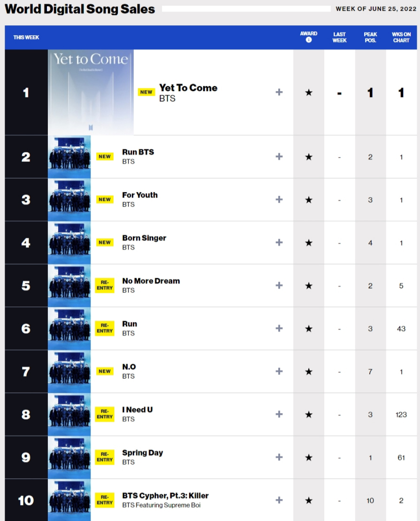Click the Wks on Chart column header
Viewport: 420px width, 521px height.
(401, 37)
